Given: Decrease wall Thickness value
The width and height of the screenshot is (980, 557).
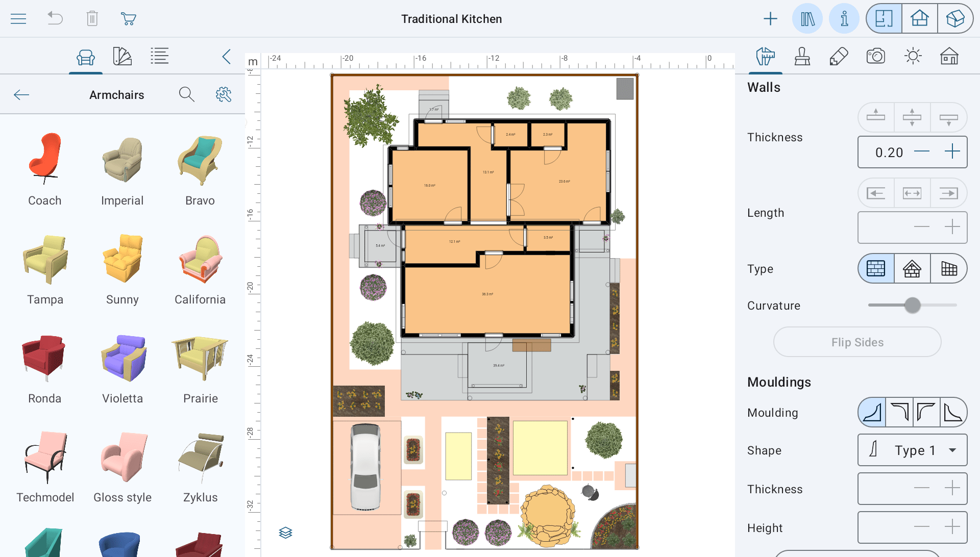Looking at the screenshot, I should point(922,152).
